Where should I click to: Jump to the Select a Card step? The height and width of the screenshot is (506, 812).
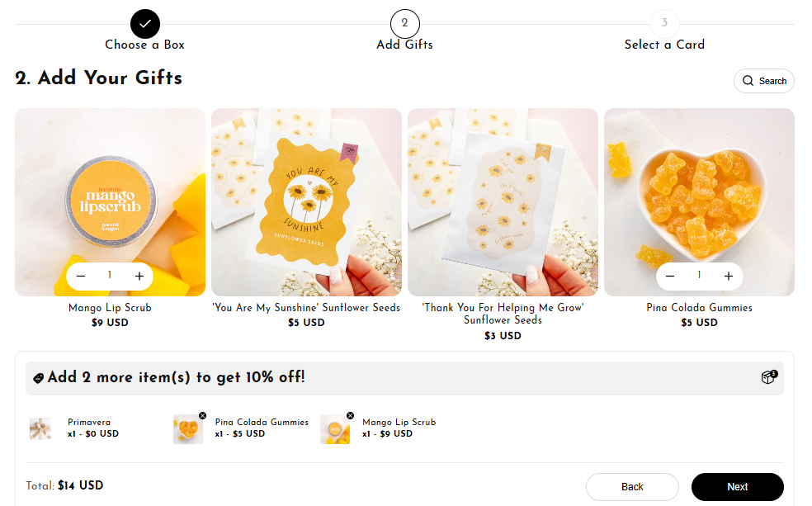(x=664, y=24)
